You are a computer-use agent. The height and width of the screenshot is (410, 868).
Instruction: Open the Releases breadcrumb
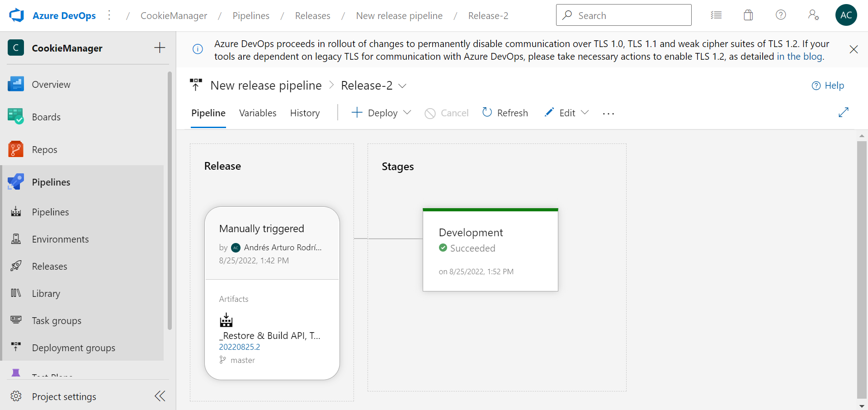[313, 15]
